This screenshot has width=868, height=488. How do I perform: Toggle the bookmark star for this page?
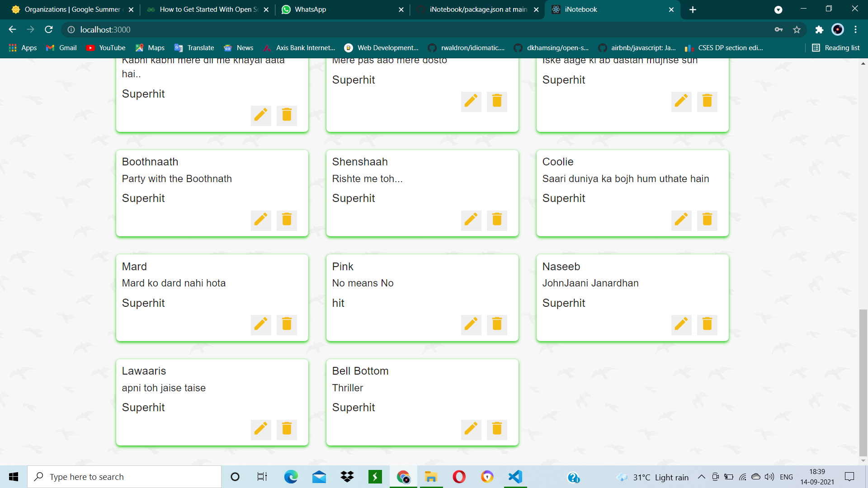coord(797,29)
